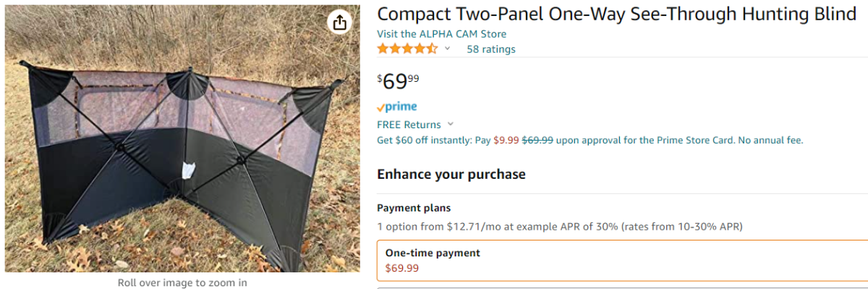Click the large $69.99 price
Screen dimensions: 868x289
398,80
